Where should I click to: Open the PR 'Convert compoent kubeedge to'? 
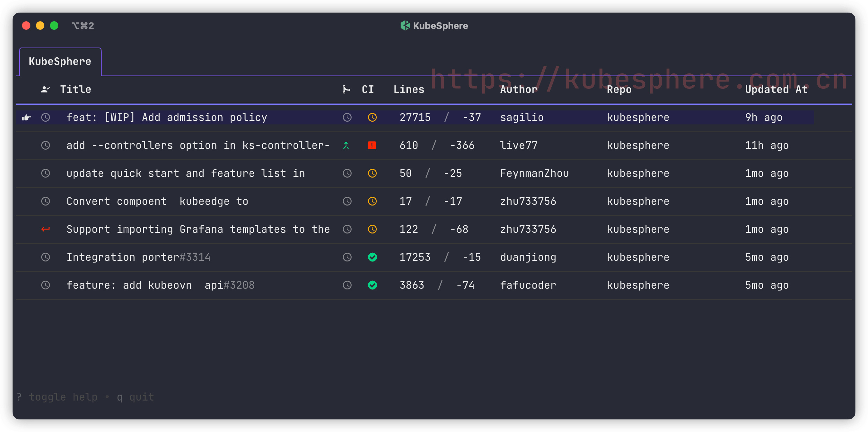[157, 201]
